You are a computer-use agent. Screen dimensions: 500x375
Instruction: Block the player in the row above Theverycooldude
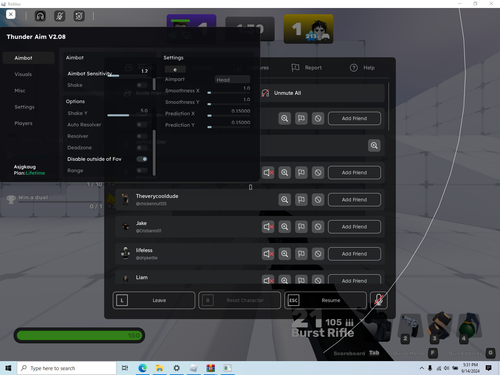pos(318,173)
